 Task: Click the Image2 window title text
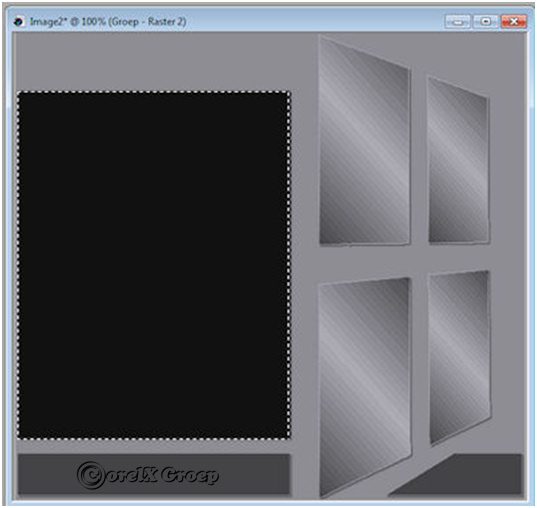click(108, 22)
